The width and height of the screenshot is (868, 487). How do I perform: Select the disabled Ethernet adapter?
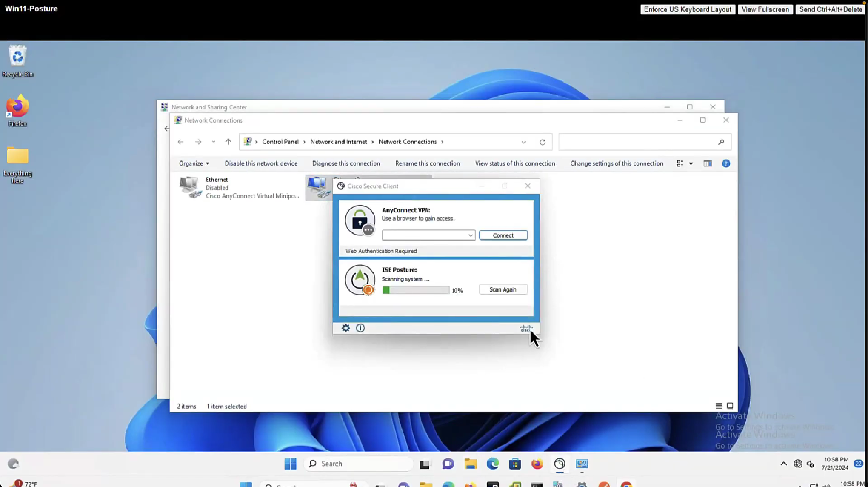click(x=238, y=188)
